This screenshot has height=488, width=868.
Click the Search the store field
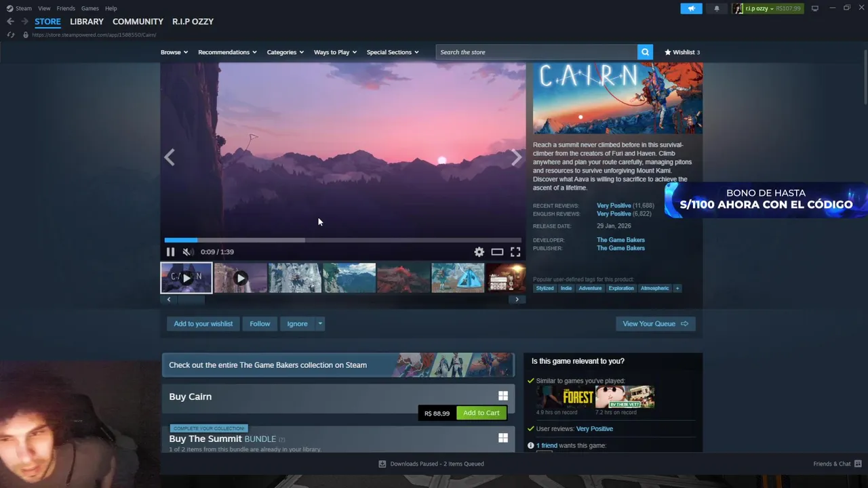click(536, 52)
